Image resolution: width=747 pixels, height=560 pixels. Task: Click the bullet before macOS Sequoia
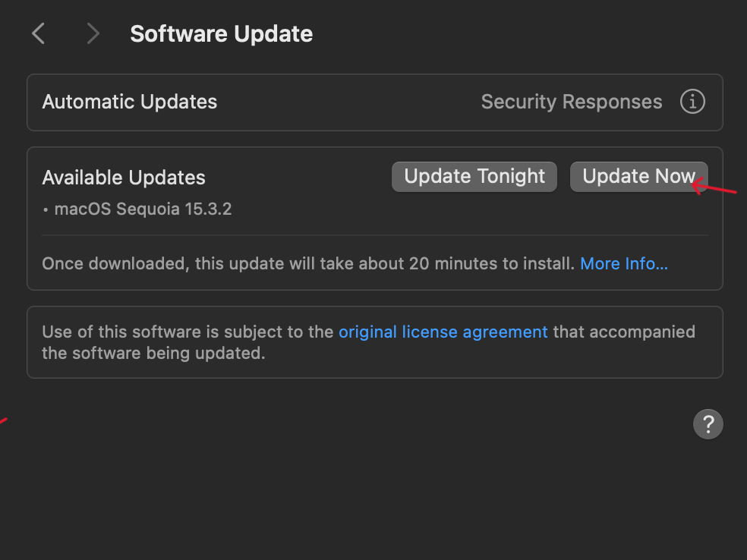[x=46, y=209]
